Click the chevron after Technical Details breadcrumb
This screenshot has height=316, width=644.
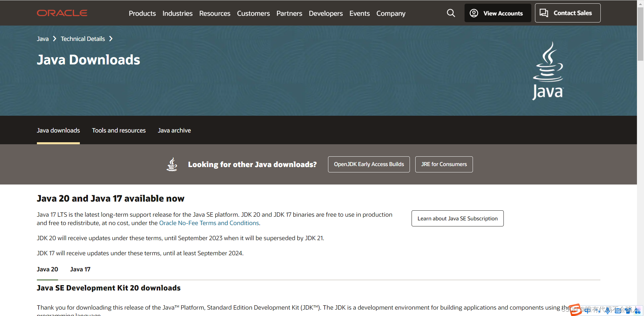pos(111,39)
